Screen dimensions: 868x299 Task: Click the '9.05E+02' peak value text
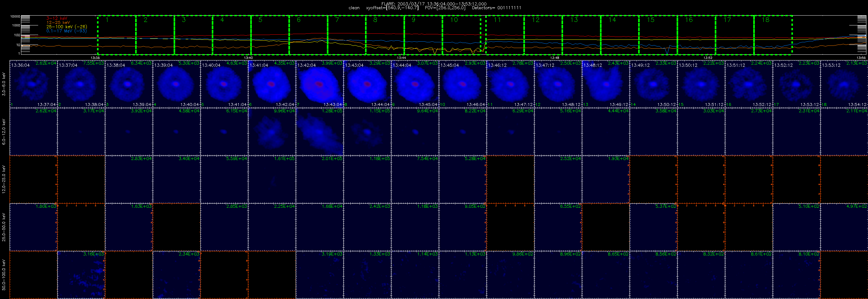tap(475, 206)
